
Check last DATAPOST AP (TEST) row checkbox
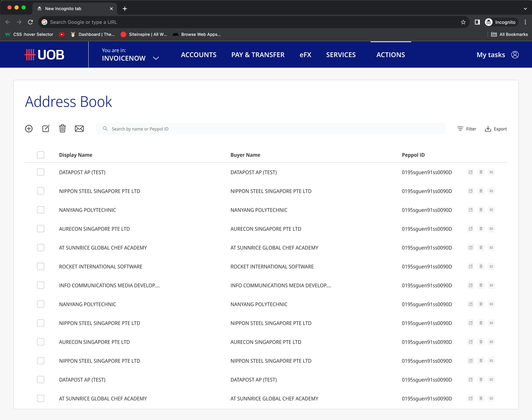pos(41,379)
